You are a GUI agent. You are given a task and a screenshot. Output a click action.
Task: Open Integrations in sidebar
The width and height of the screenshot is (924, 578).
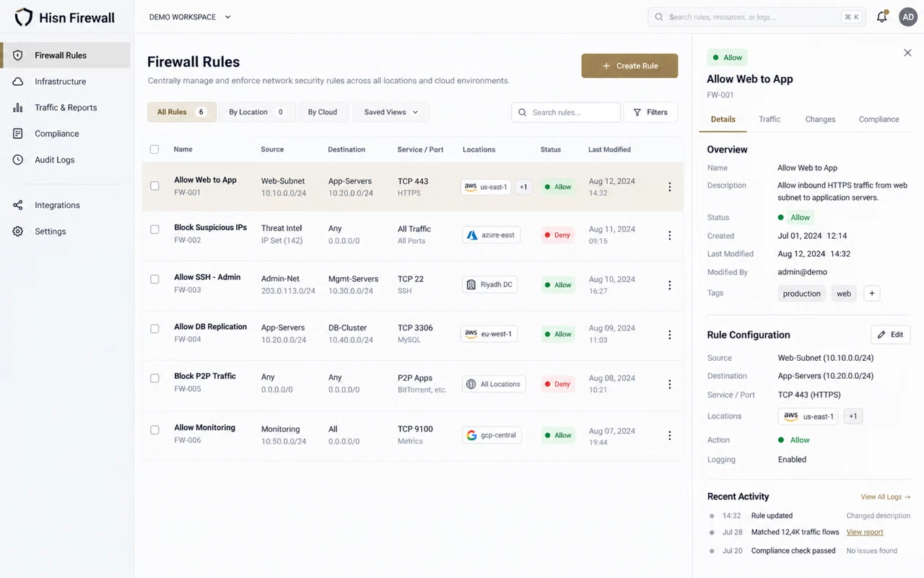pos(66,205)
